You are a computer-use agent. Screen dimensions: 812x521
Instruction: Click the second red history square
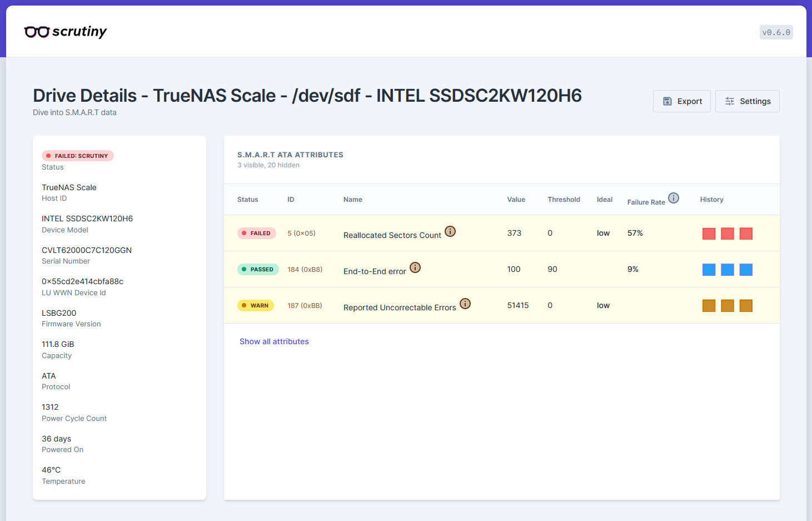728,234
